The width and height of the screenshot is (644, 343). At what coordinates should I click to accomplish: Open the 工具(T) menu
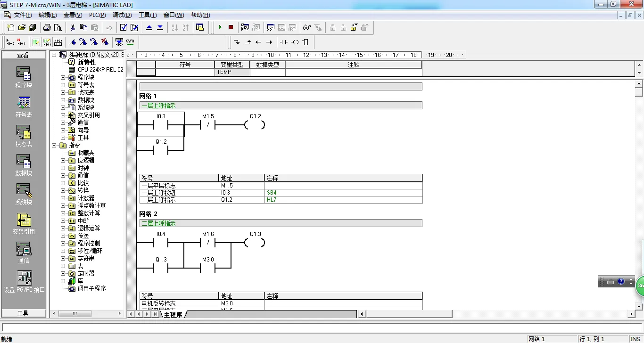[148, 15]
